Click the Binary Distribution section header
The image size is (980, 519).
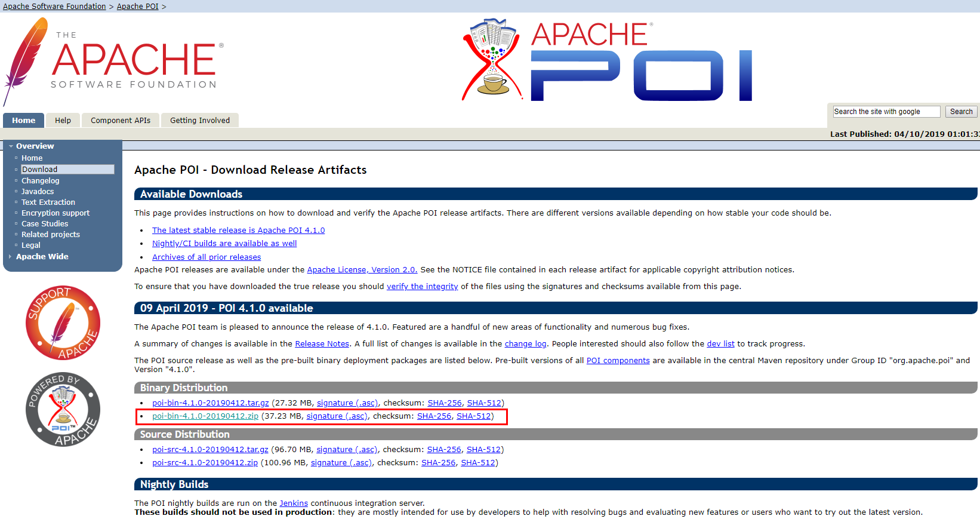[556, 388]
